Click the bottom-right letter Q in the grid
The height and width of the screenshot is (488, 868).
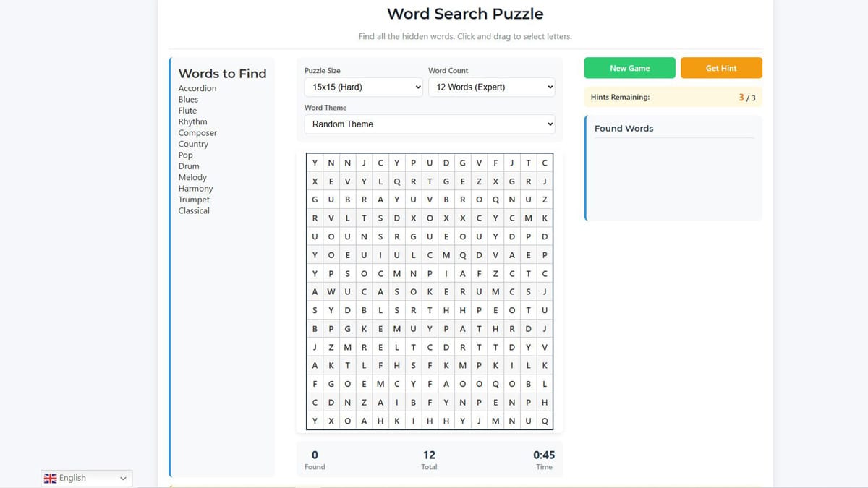coord(544,420)
